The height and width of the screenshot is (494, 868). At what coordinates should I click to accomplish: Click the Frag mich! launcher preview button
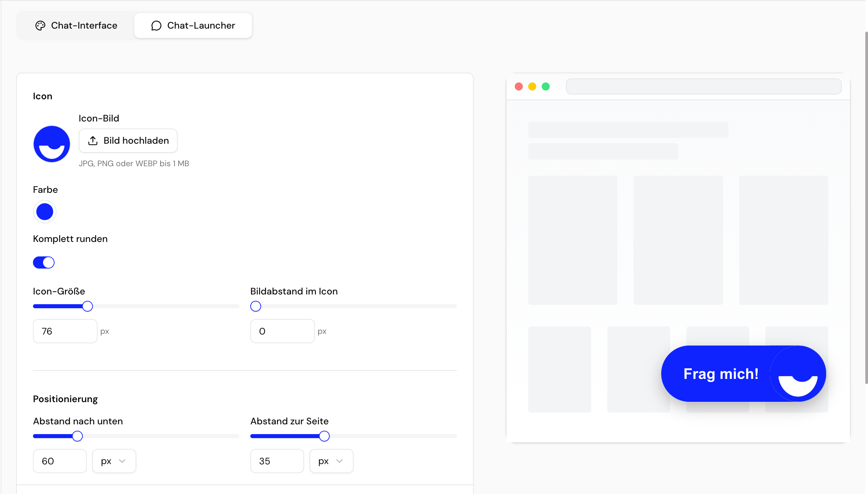tap(743, 374)
